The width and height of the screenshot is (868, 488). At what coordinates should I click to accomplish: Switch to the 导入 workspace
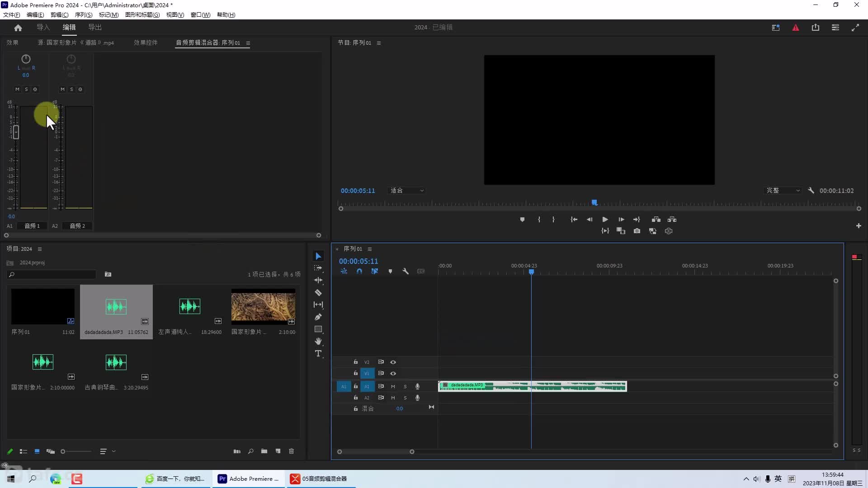click(x=43, y=28)
